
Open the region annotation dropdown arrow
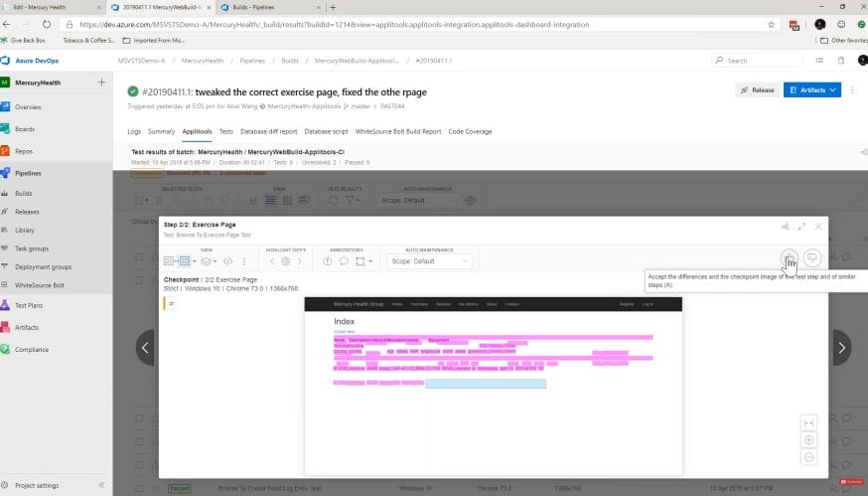[x=370, y=261]
